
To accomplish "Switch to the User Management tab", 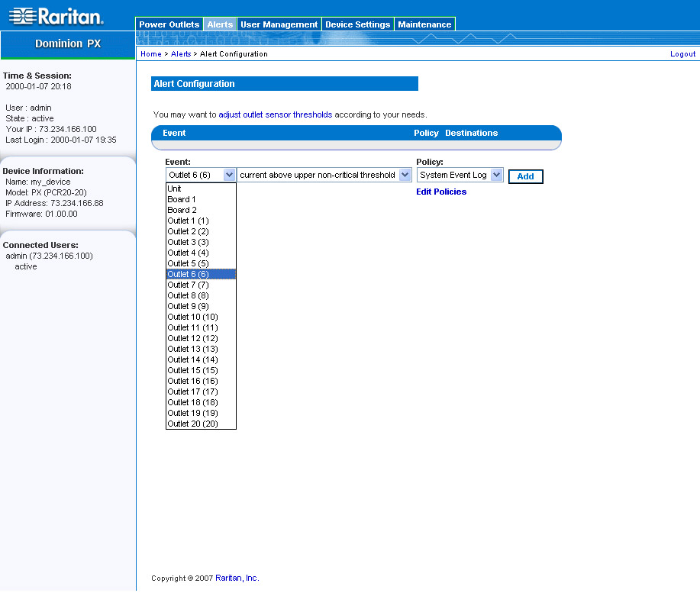I will (x=279, y=24).
